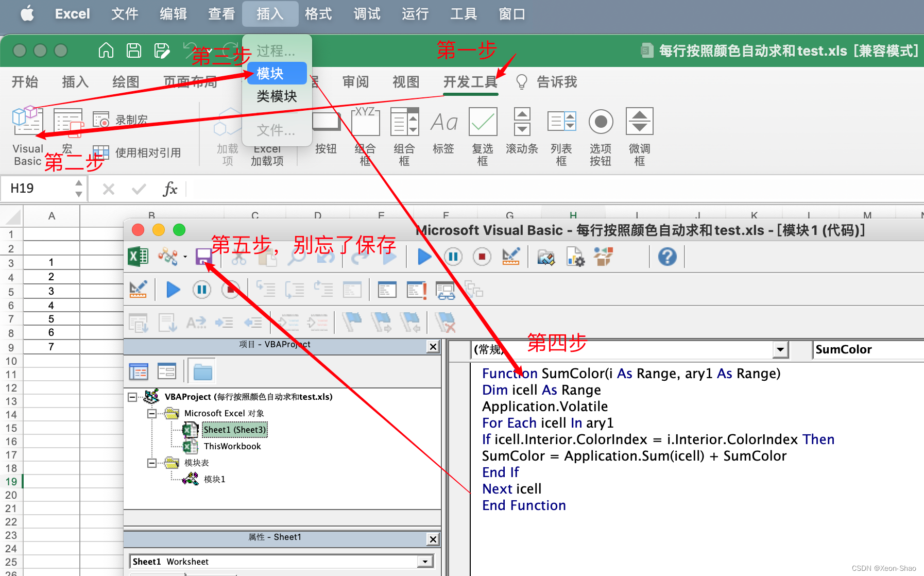Open the Locals window icon in Debug toolbar
The image size is (924, 576).
(387, 290)
